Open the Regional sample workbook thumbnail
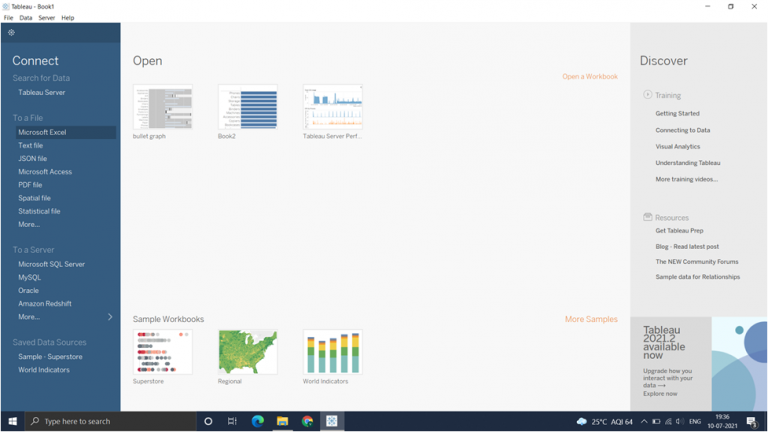 coord(248,352)
